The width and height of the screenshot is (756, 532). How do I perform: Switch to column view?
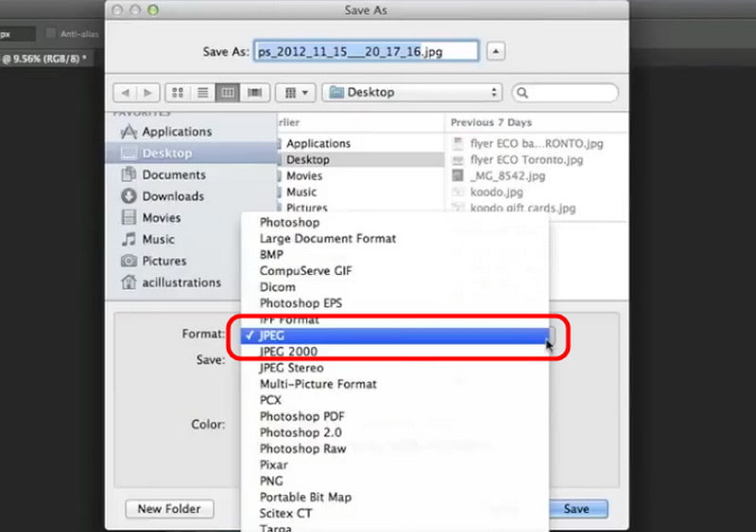[x=228, y=93]
